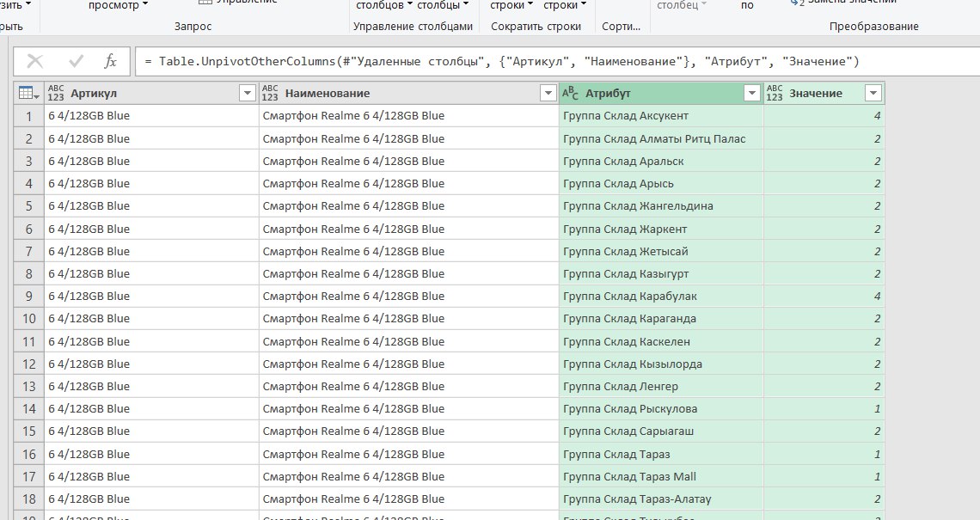Select the Артикул column header
The width and height of the screenshot is (980, 520).
[x=151, y=93]
